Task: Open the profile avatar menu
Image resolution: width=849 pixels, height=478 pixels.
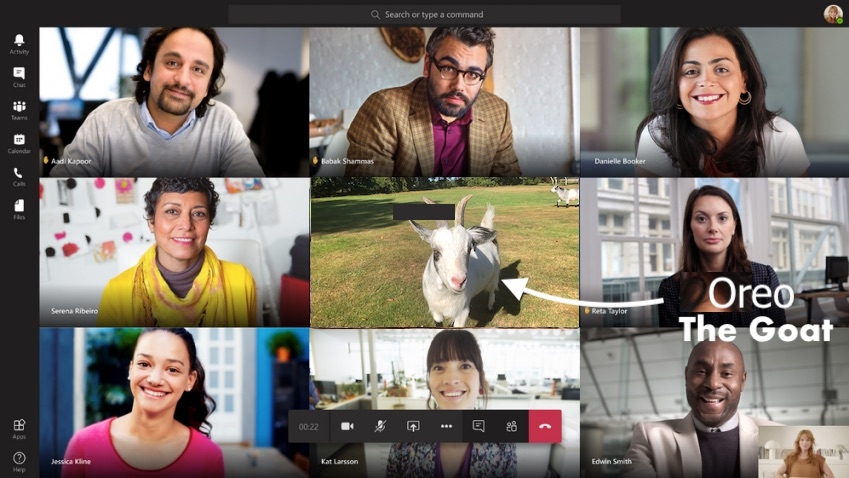Action: 832,14
